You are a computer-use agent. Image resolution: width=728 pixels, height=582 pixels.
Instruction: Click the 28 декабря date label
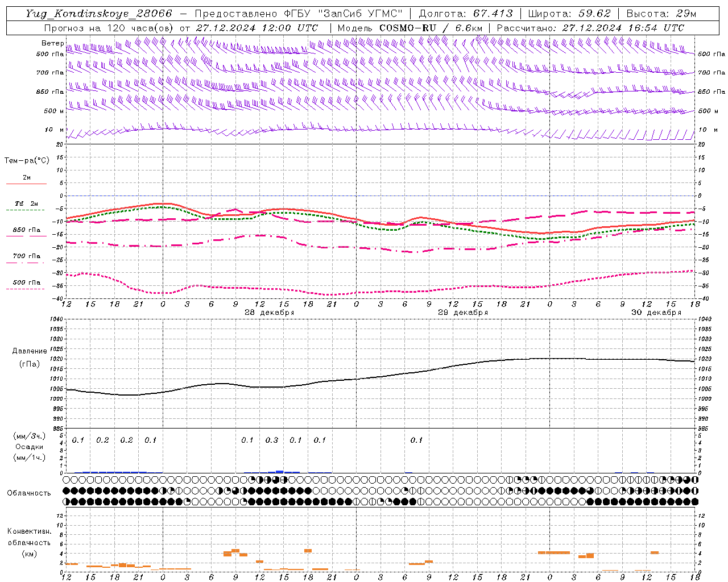269,313
